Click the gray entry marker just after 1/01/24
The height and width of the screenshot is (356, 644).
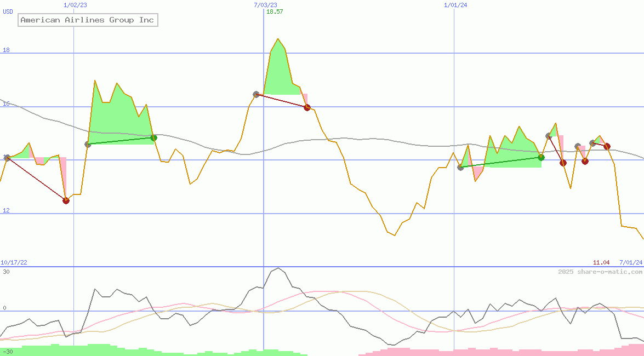460,167
